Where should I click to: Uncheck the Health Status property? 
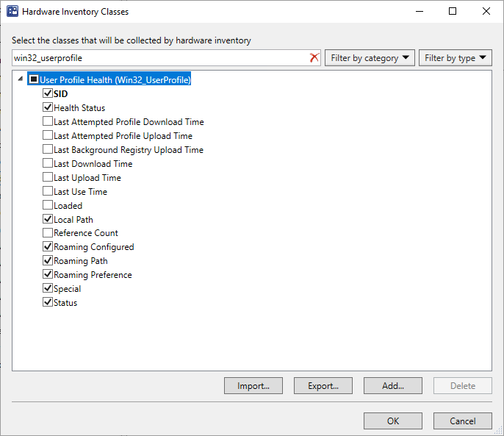tap(48, 107)
